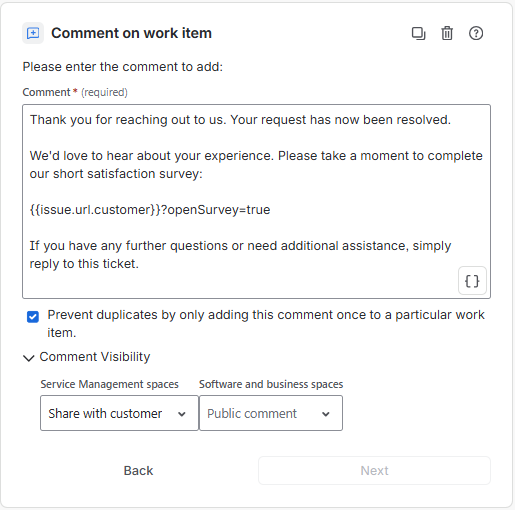
Task: Go back with the Back button
Action: 138,471
